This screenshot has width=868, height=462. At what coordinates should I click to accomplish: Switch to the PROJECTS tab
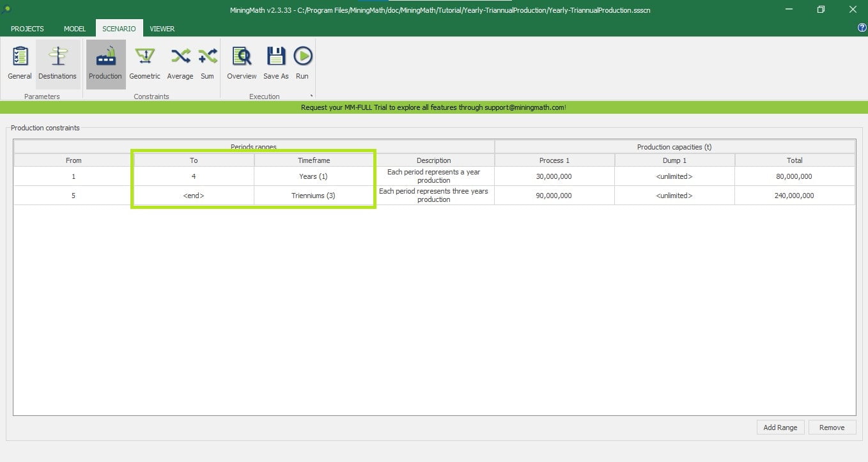coord(27,29)
